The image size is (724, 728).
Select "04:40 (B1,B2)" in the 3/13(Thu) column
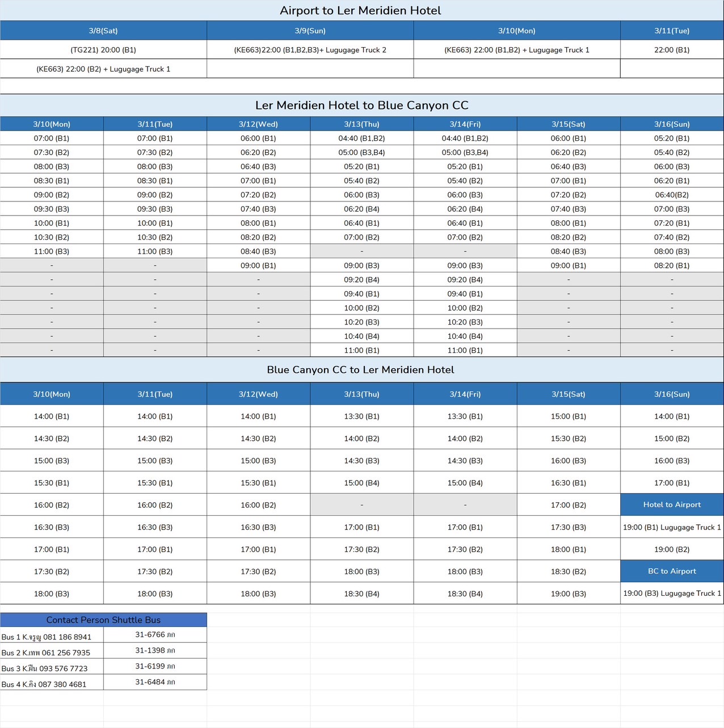pyautogui.click(x=362, y=138)
